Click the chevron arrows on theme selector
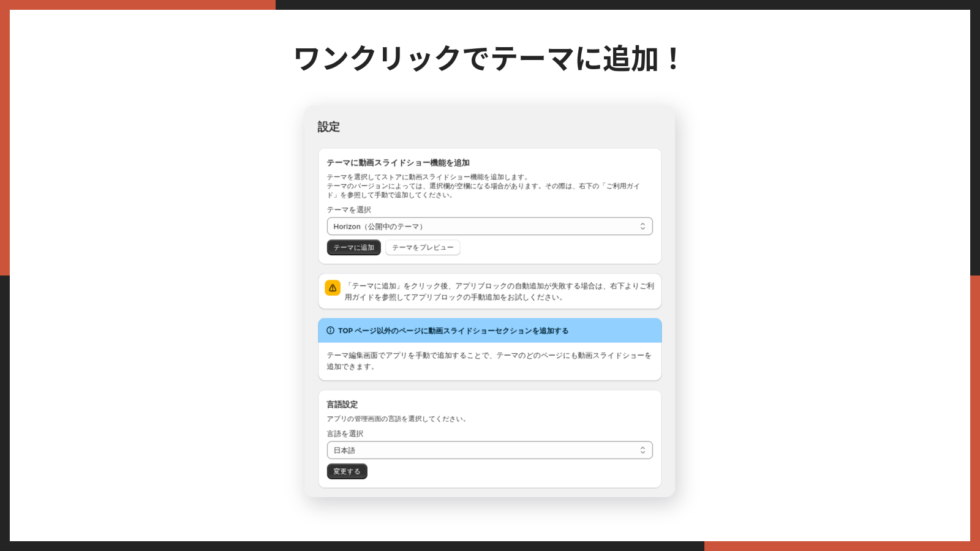Image resolution: width=980 pixels, height=551 pixels. click(643, 227)
